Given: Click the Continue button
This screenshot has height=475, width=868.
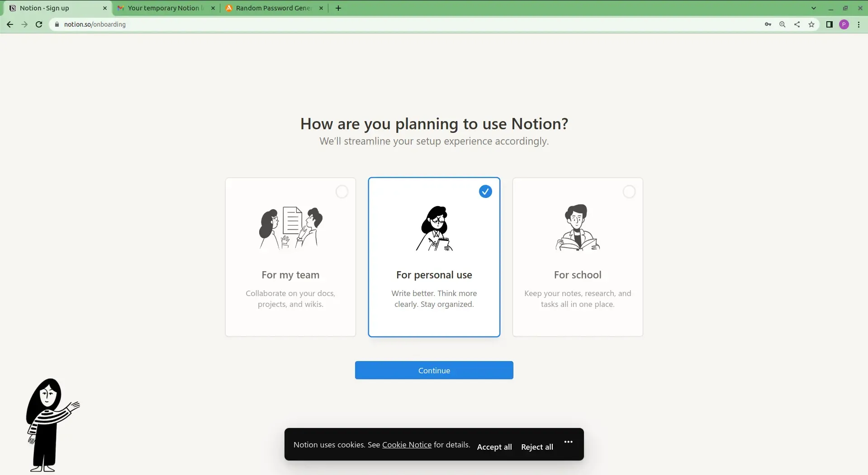Looking at the screenshot, I should tap(434, 370).
